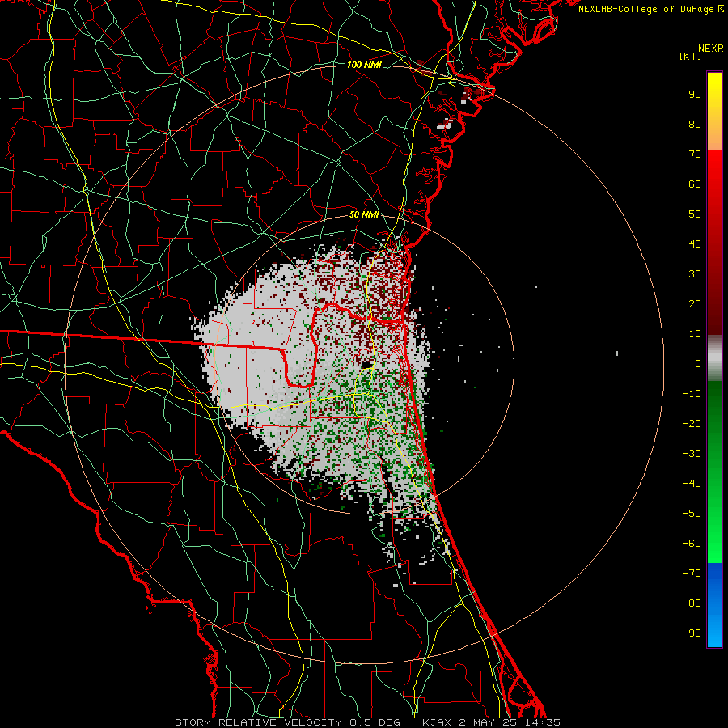
Task: Pick the blue bottom segment of velocity scale
Action: tap(714, 604)
